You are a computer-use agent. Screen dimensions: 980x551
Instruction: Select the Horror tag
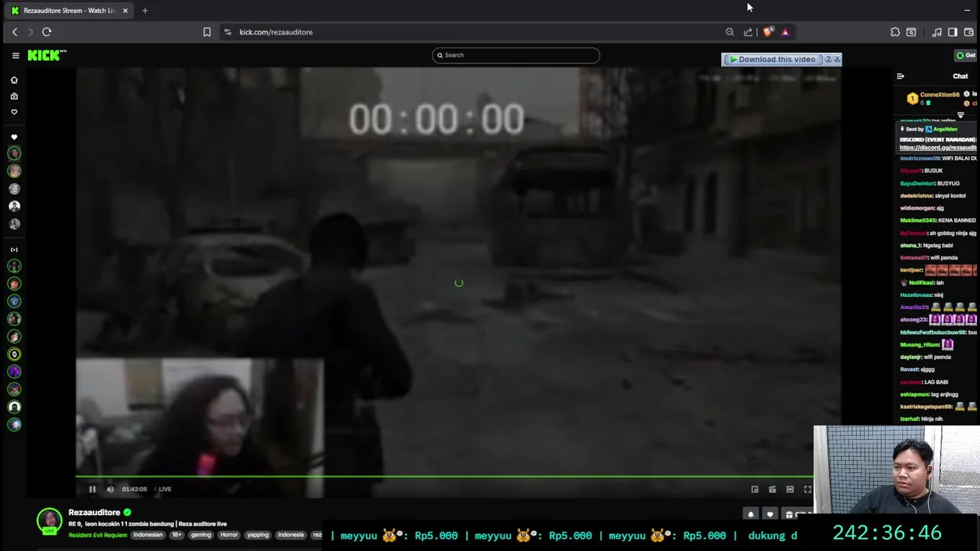click(229, 535)
